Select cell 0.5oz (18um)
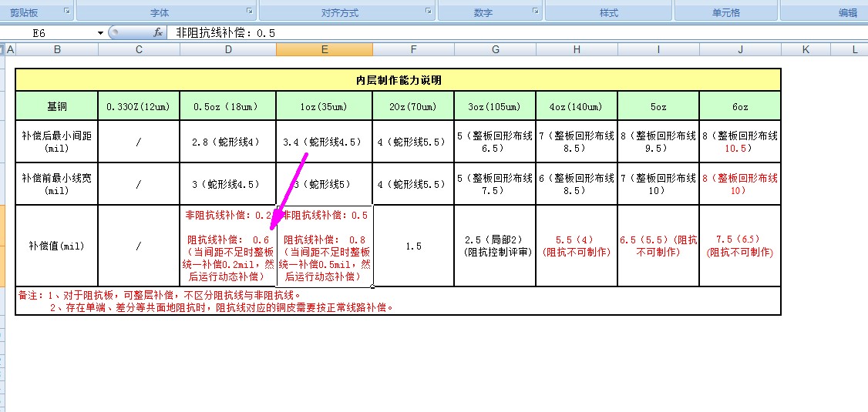The image size is (868, 412). click(x=228, y=106)
